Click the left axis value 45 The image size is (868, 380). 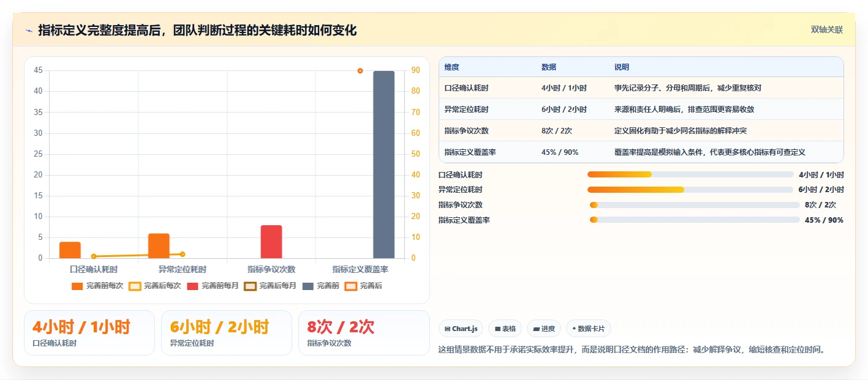(38, 70)
